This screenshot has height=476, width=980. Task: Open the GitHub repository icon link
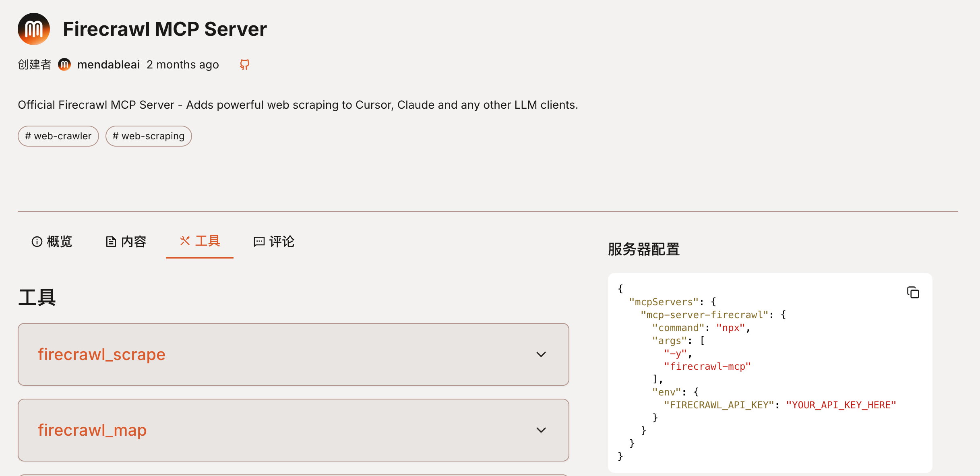(244, 64)
